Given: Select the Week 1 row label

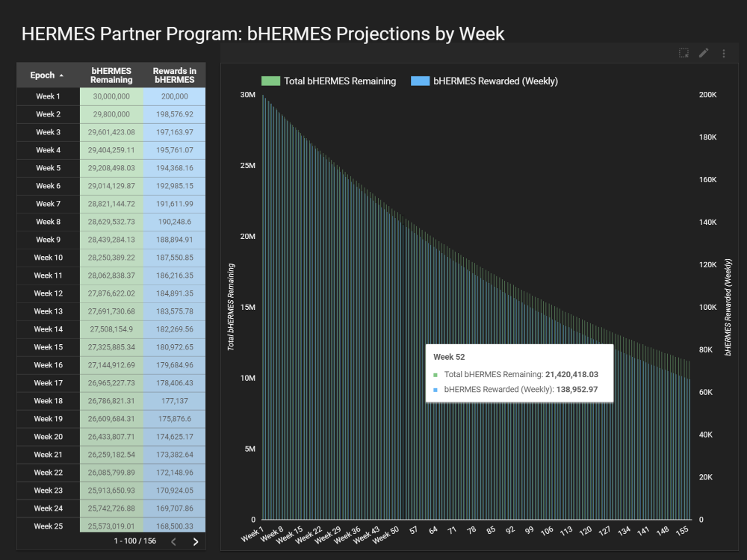Looking at the screenshot, I should click(48, 96).
